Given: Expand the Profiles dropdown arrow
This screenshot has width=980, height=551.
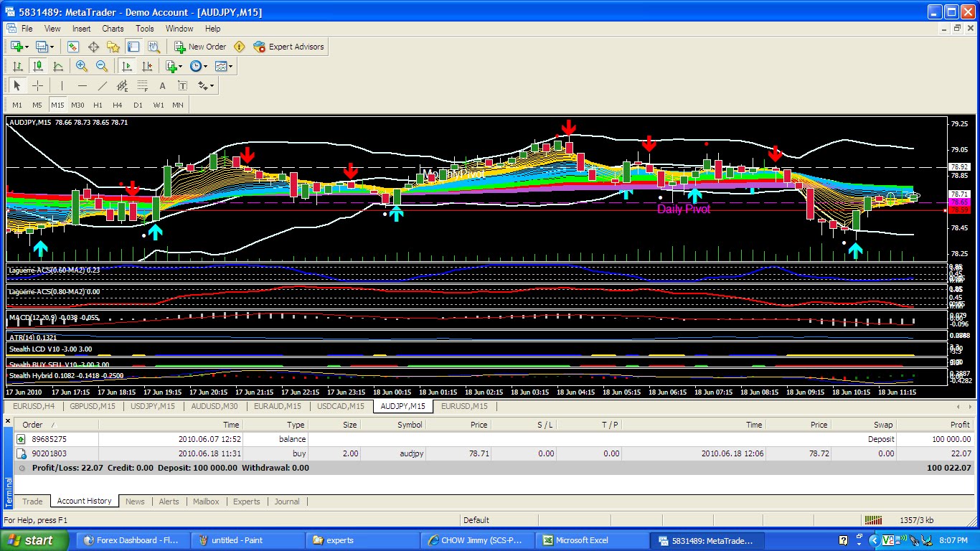Looking at the screenshot, I should pyautogui.click(x=52, y=47).
